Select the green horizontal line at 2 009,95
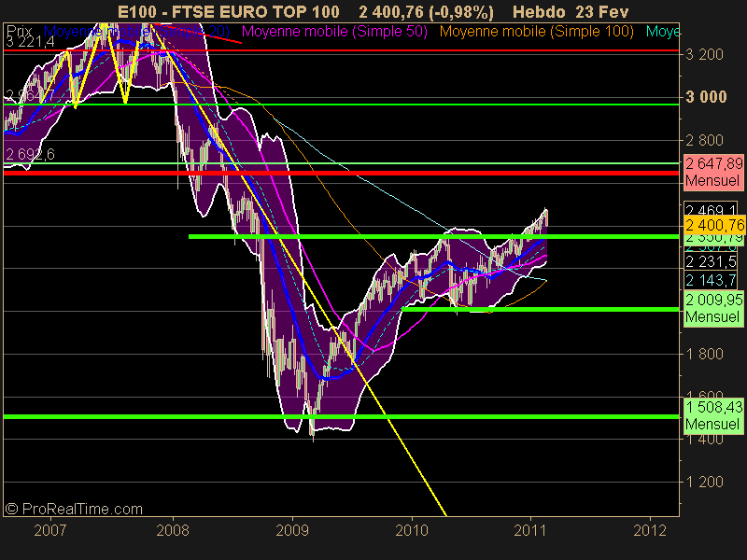 tap(541, 310)
